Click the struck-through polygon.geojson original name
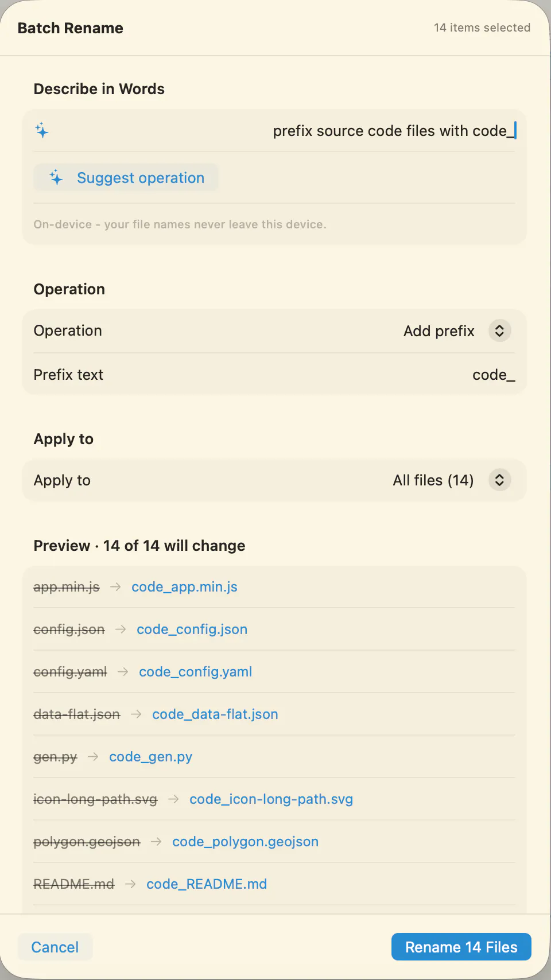The height and width of the screenshot is (980, 551). pyautogui.click(x=87, y=842)
